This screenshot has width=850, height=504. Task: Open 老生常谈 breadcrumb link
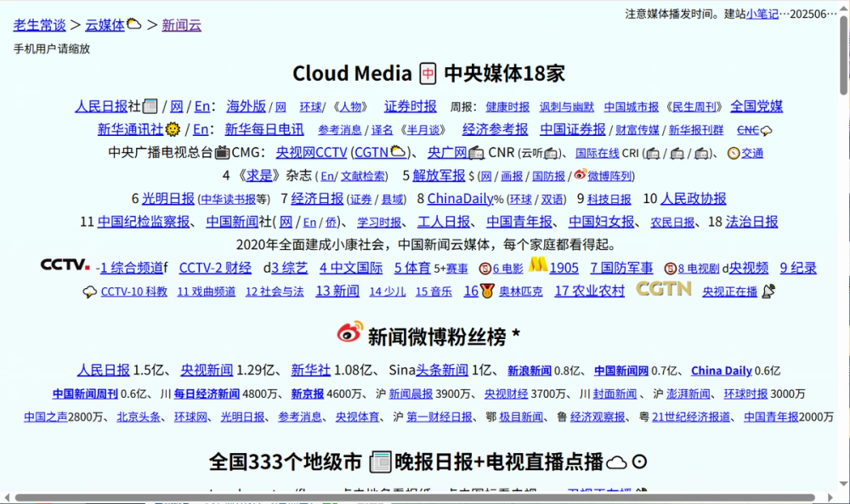tap(40, 25)
